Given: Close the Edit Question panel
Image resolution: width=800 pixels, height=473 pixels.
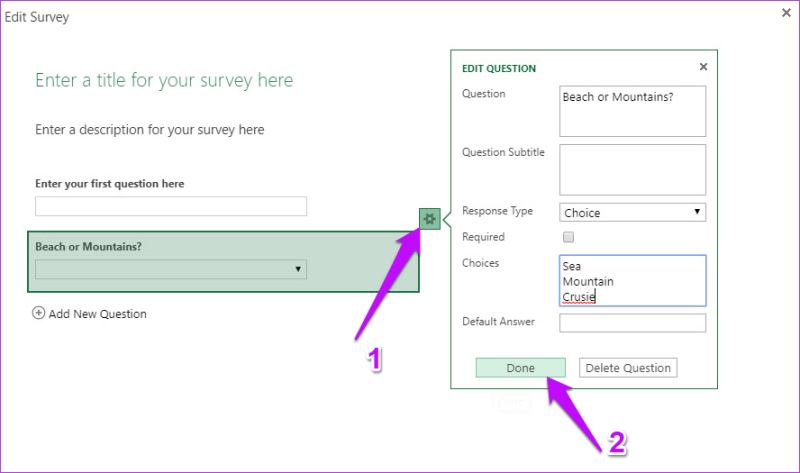Looking at the screenshot, I should [703, 67].
